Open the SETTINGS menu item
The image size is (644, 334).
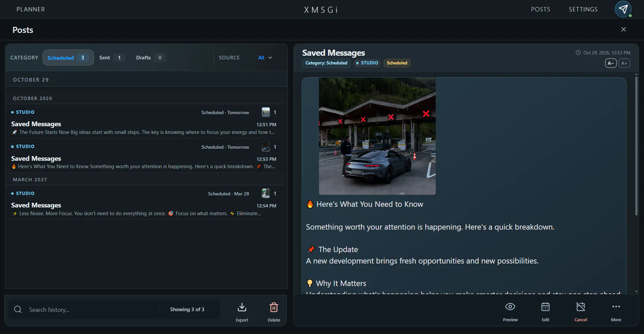tap(583, 9)
